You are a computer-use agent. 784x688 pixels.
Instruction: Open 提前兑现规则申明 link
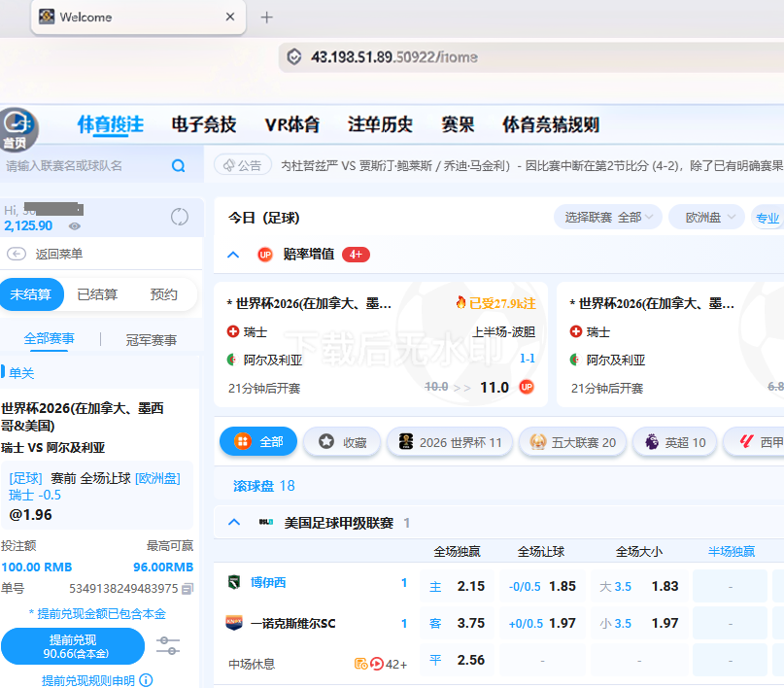[x=88, y=680]
